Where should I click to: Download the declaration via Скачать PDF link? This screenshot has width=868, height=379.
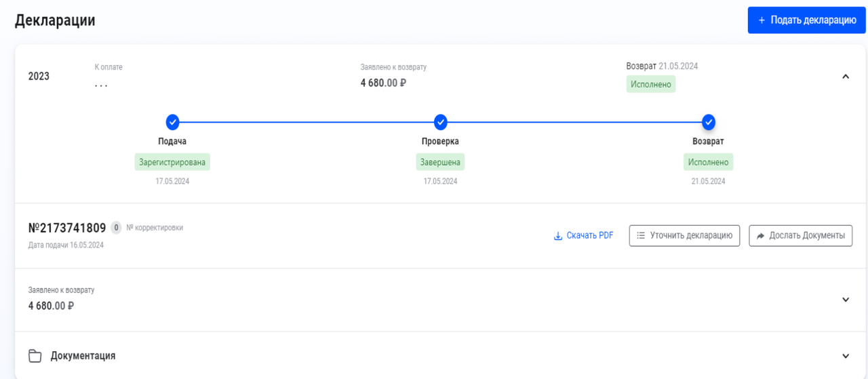pos(584,235)
